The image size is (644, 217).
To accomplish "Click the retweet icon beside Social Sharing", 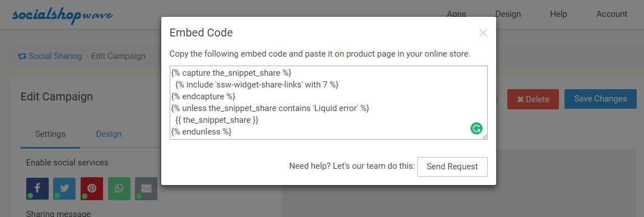I will coord(22,56).
